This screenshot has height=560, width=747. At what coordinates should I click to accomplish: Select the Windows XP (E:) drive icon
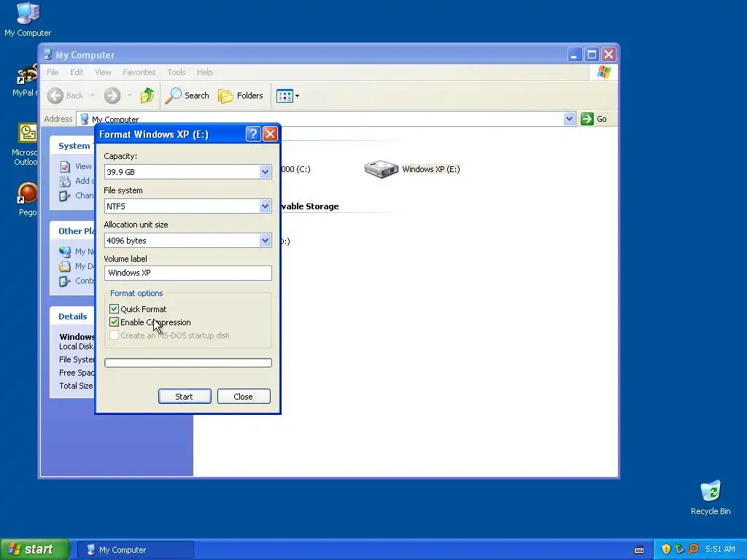pos(381,169)
